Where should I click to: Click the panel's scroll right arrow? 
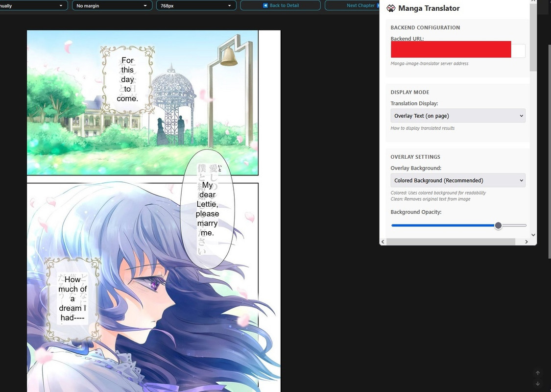[526, 242]
